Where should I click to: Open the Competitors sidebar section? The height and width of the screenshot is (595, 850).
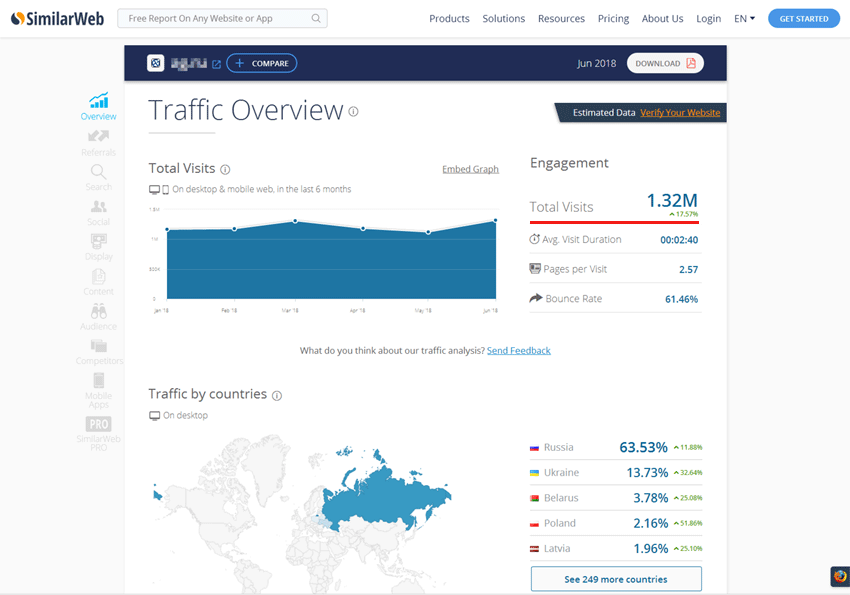point(99,352)
